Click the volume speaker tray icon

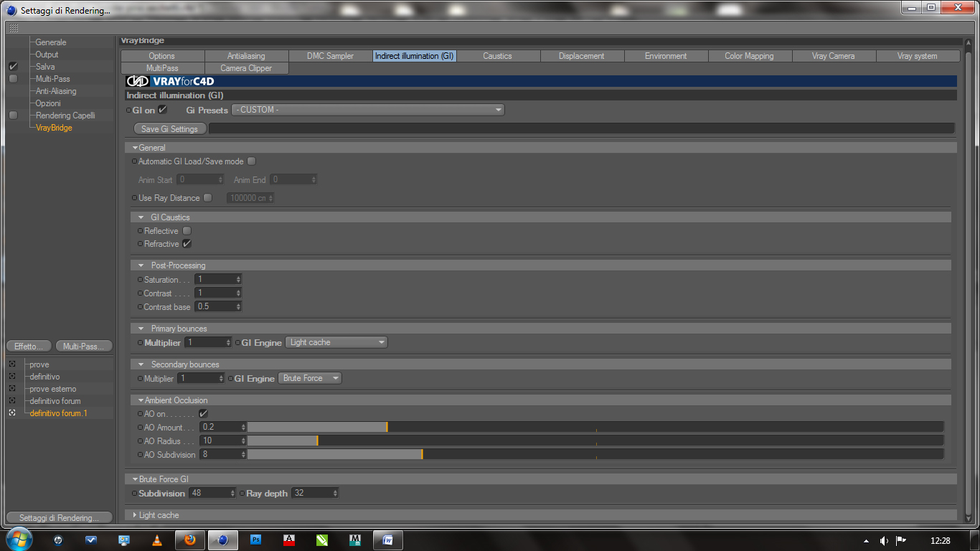(x=884, y=540)
